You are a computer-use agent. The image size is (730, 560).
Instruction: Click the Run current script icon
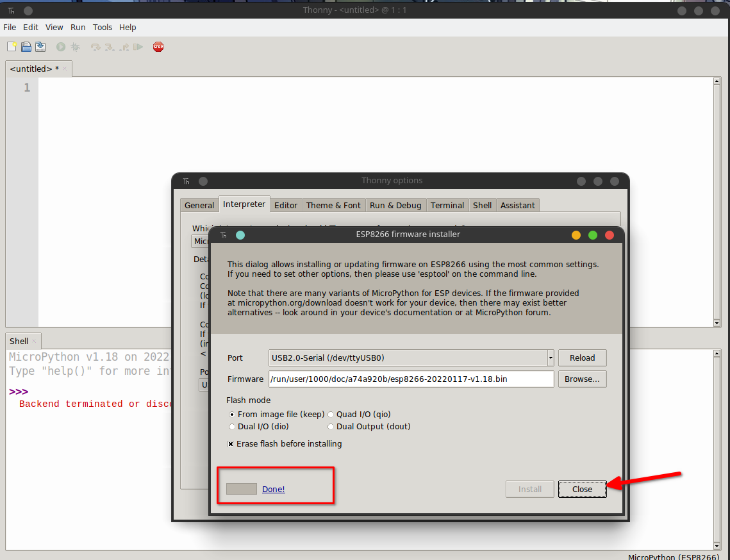coord(60,47)
